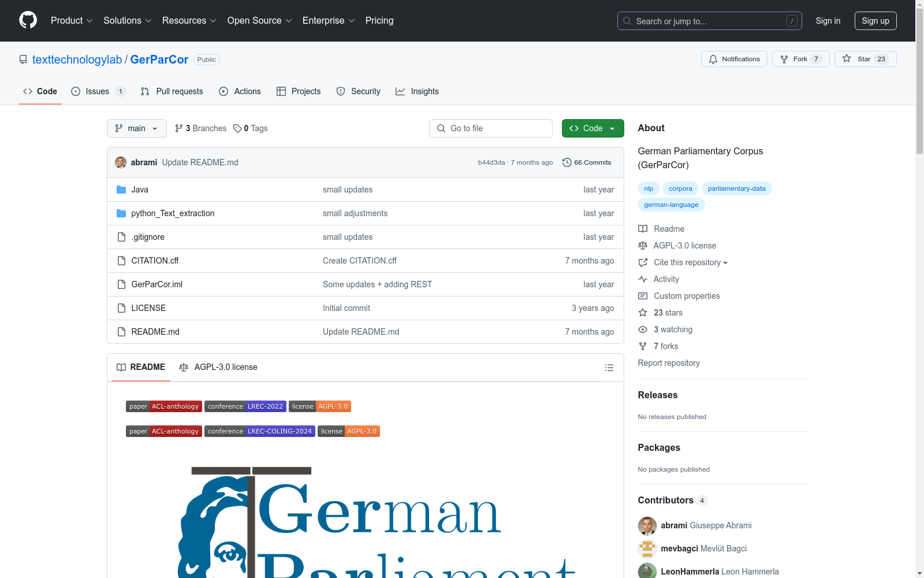Click mevbagci's contributor avatar
The height and width of the screenshot is (578, 924).
coord(647,549)
